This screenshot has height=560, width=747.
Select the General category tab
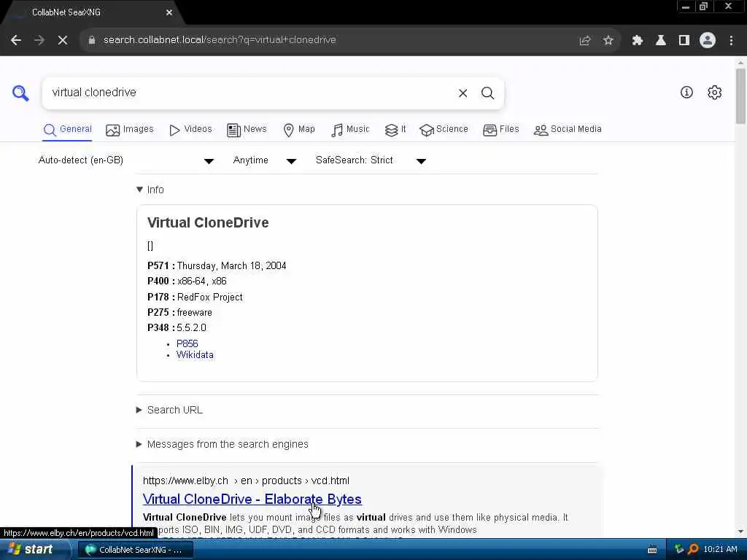point(68,130)
